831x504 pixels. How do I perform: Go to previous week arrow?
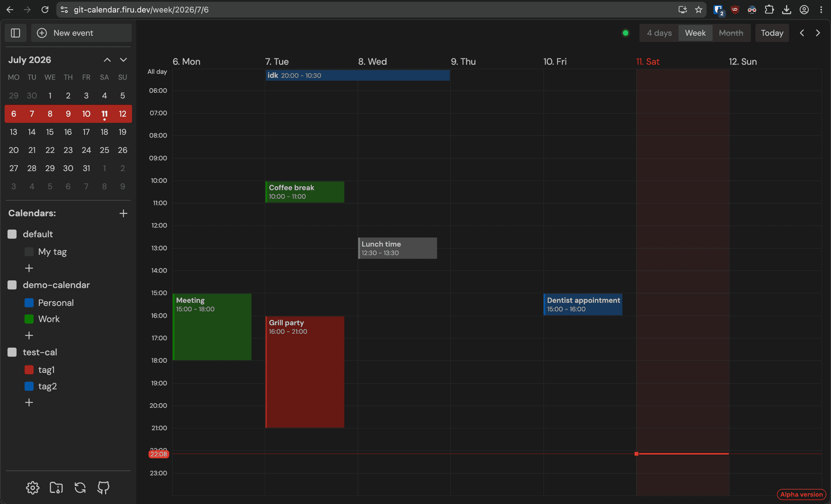pyautogui.click(x=802, y=33)
